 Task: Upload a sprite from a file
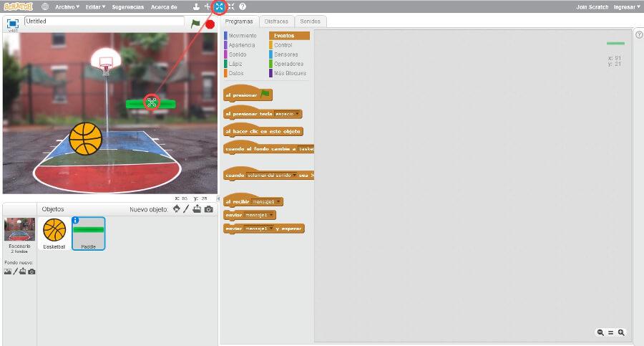click(197, 209)
